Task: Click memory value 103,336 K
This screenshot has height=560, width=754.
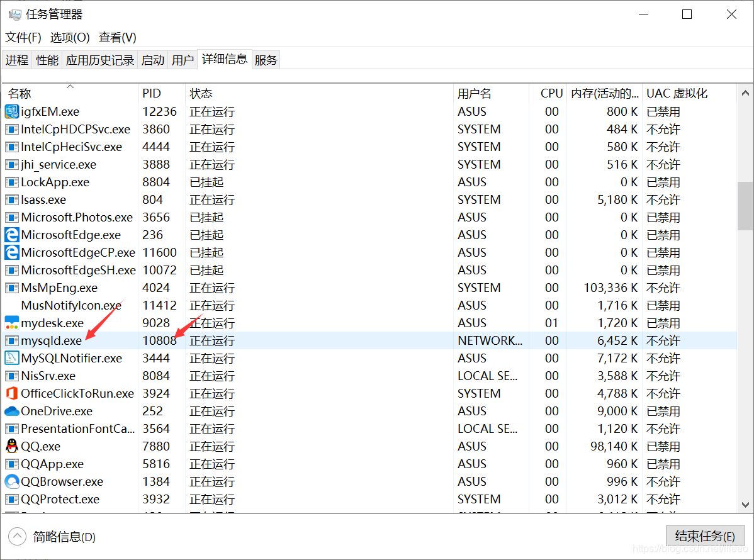Action: (611, 288)
